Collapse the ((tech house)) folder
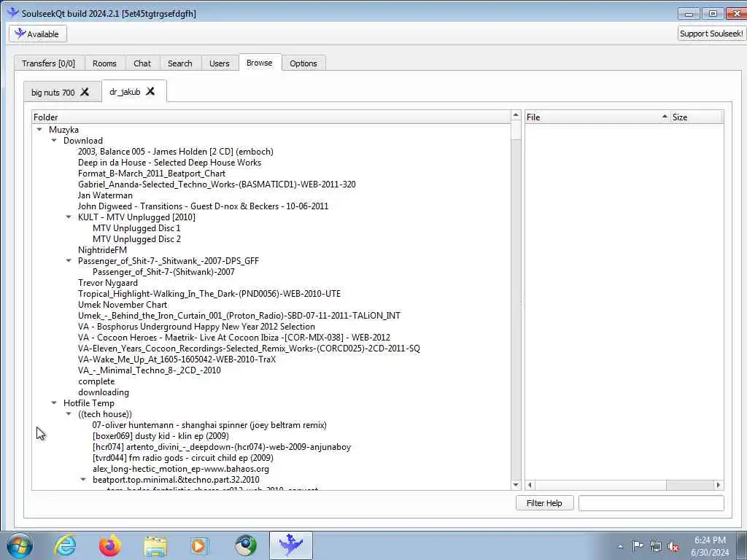 pos(69,414)
